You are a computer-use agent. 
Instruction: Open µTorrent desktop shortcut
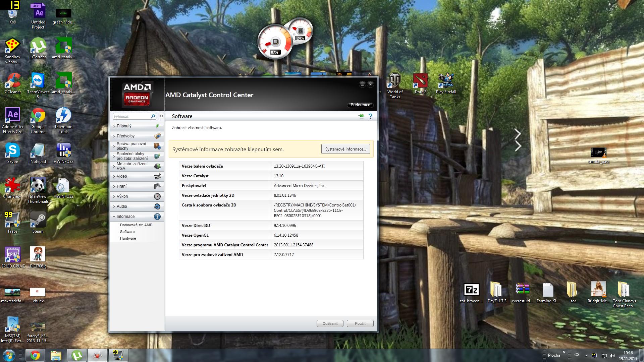coord(38,48)
